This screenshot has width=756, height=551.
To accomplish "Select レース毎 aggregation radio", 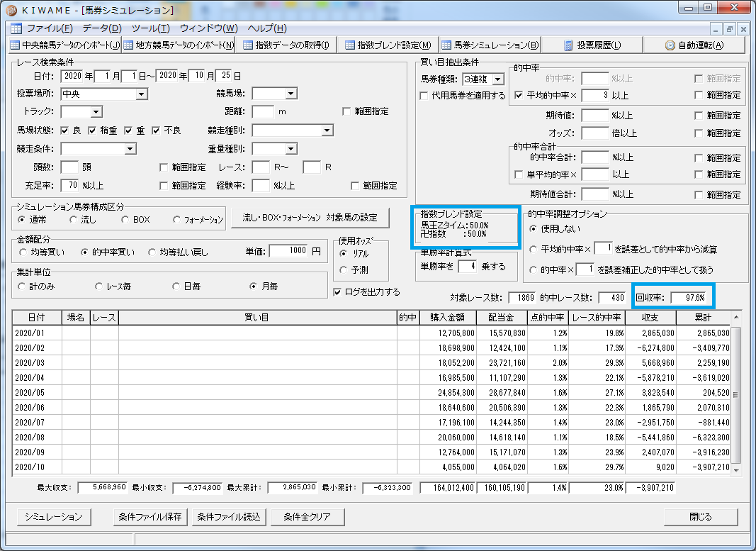I will [98, 286].
